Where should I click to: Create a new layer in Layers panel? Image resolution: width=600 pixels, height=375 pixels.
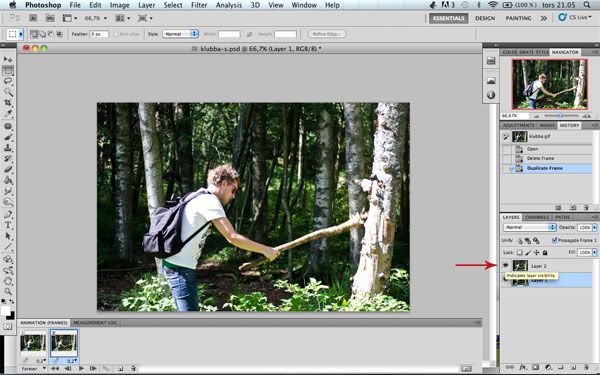tap(573, 367)
